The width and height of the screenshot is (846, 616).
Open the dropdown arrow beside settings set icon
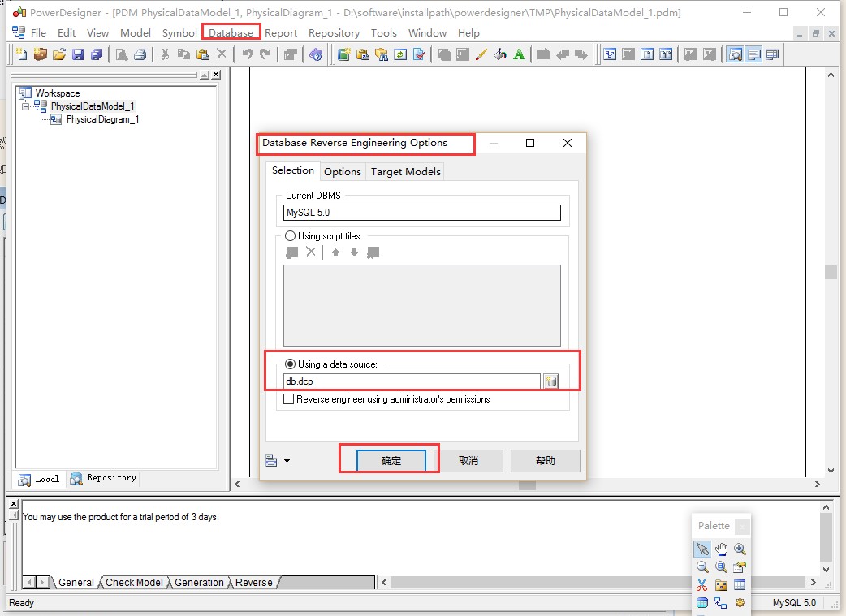[x=287, y=461]
